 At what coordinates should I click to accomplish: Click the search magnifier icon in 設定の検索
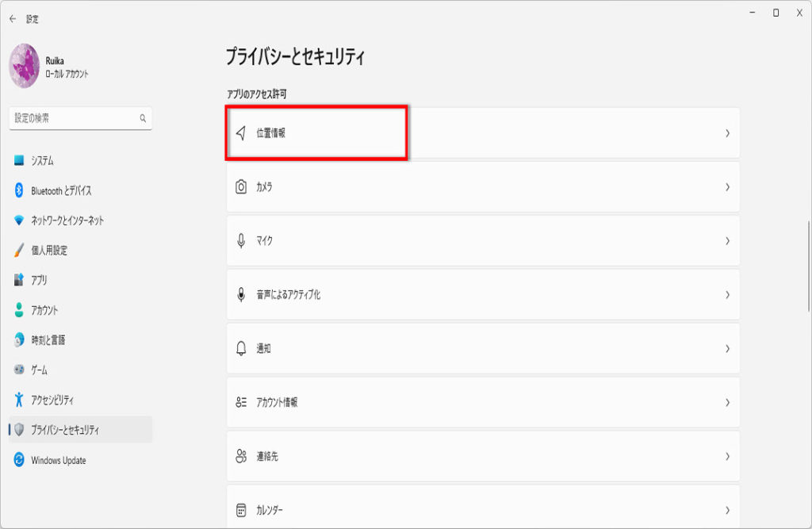coord(143,118)
